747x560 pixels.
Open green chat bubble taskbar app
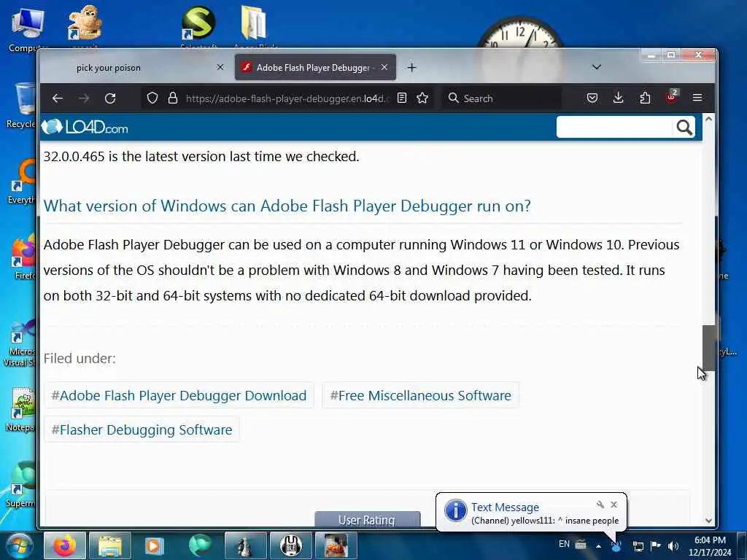tap(200, 545)
